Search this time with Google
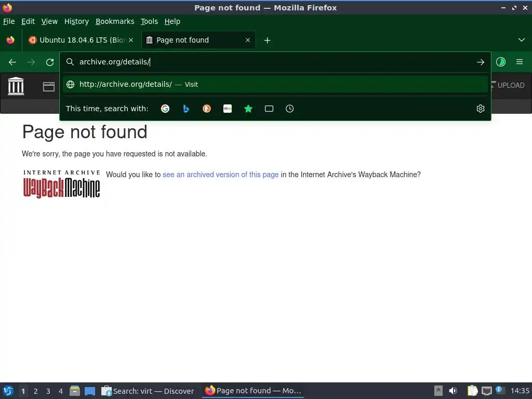This screenshot has height=399, width=532. (165, 109)
